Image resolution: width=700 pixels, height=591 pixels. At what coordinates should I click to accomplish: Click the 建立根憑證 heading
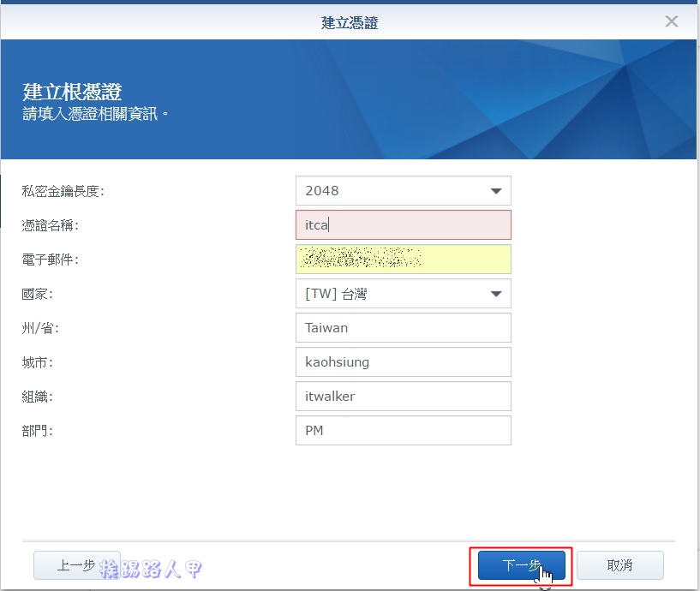pos(72,92)
